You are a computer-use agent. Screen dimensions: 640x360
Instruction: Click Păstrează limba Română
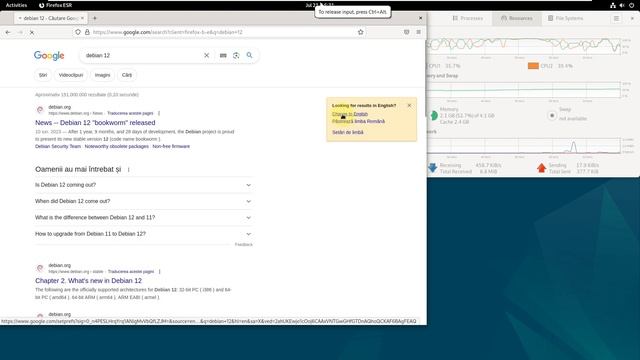coord(358,121)
